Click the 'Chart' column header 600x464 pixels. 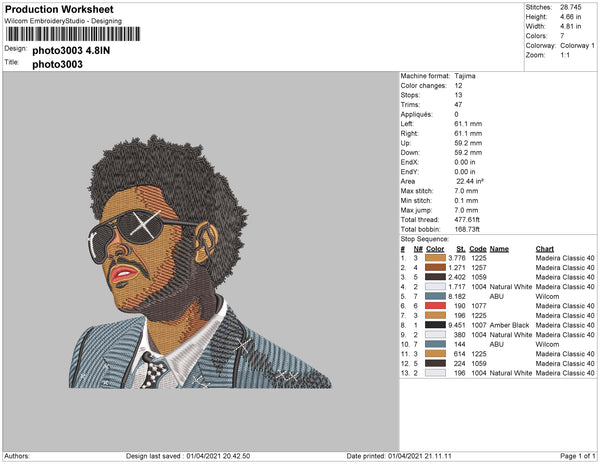click(x=545, y=249)
